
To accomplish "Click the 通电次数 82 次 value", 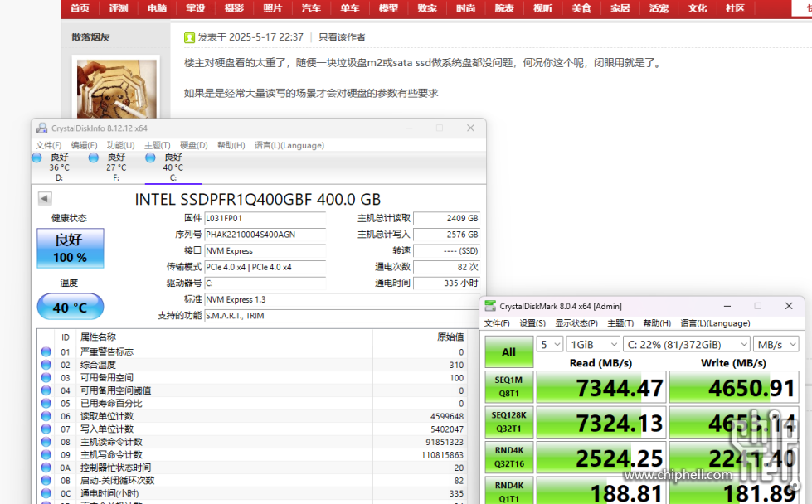I will pyautogui.click(x=447, y=267).
